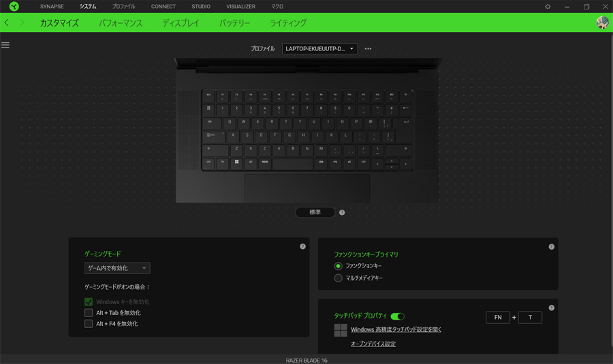Select マルチメディアキー radio button
The height and width of the screenshot is (364, 613).
[338, 278]
